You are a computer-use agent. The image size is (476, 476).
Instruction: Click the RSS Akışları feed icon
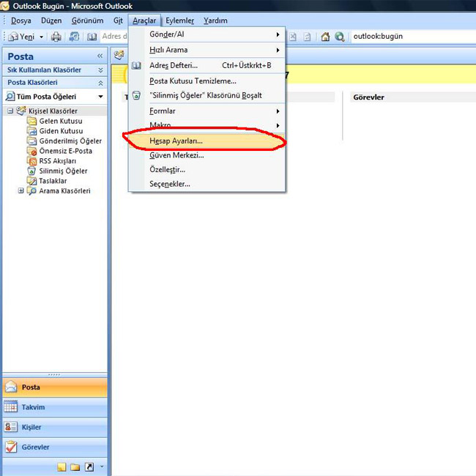(31, 161)
